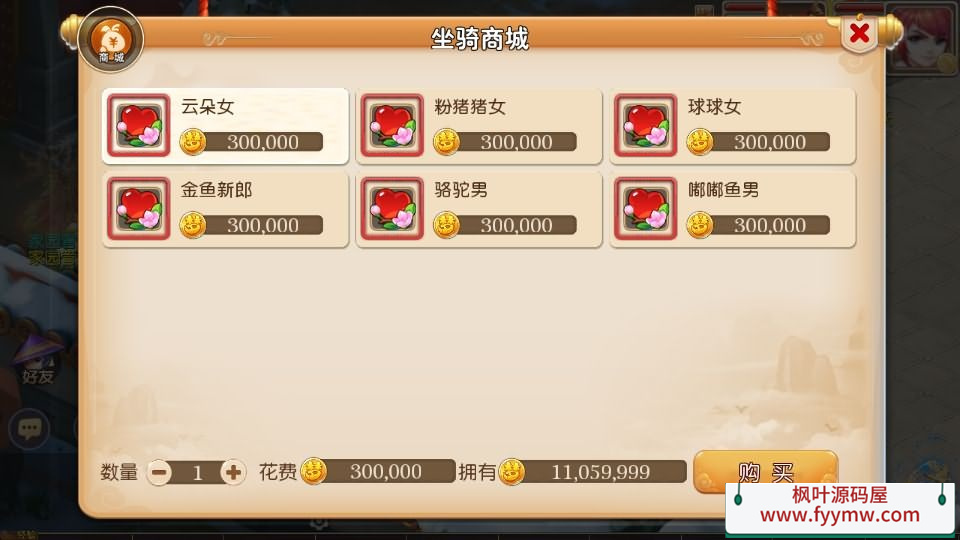Screen dimensions: 960x540
Task: Select the 云朵女 heart item icon
Action: click(x=139, y=126)
